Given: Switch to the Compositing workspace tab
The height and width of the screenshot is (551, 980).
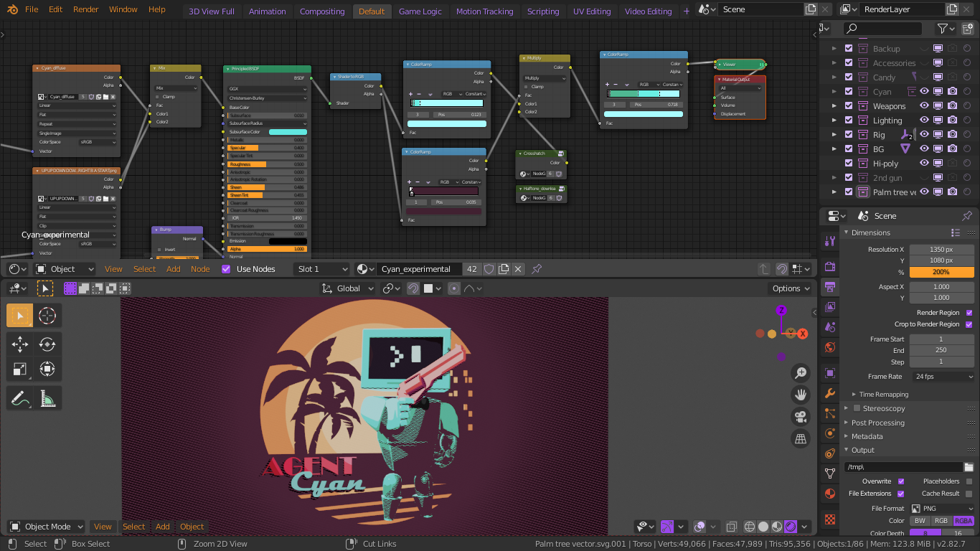Looking at the screenshot, I should point(322,11).
